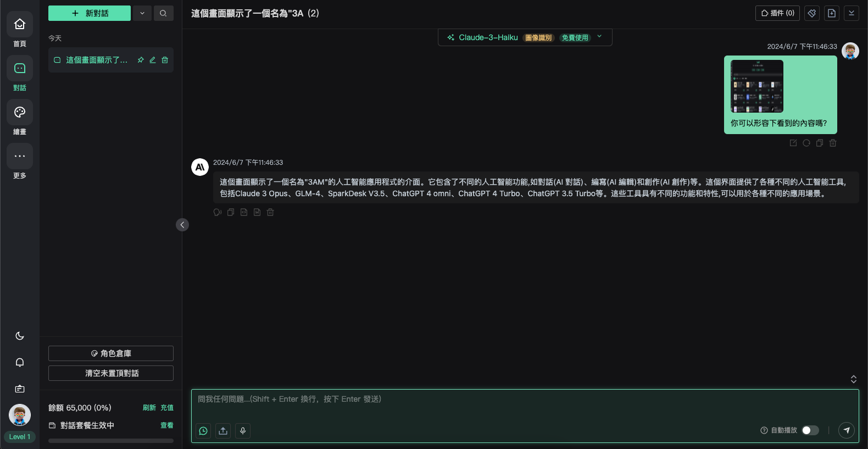Open notifications bell icon in sidebar
The height and width of the screenshot is (449, 868).
20,362
